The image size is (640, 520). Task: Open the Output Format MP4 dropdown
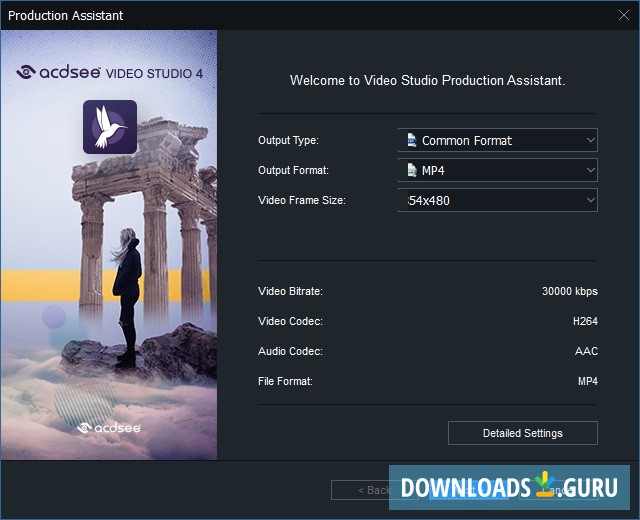498,170
